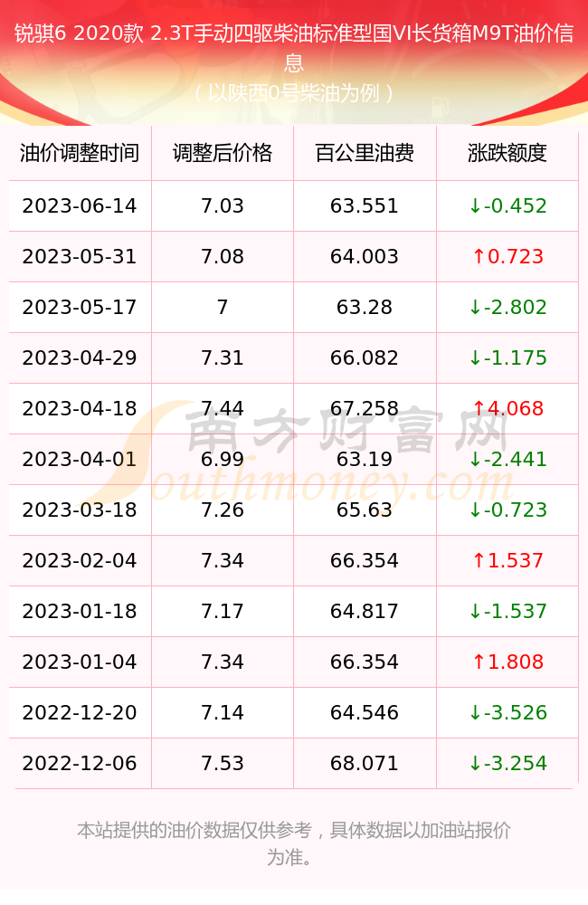Click the 2023-04-18 date cell
Viewport: 588px width, 905px height.
point(80,409)
